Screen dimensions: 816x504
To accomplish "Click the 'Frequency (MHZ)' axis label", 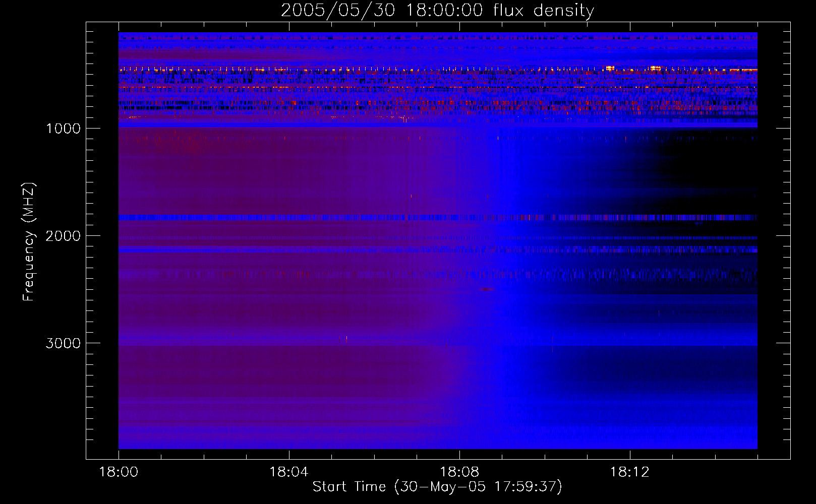I will pyautogui.click(x=29, y=242).
